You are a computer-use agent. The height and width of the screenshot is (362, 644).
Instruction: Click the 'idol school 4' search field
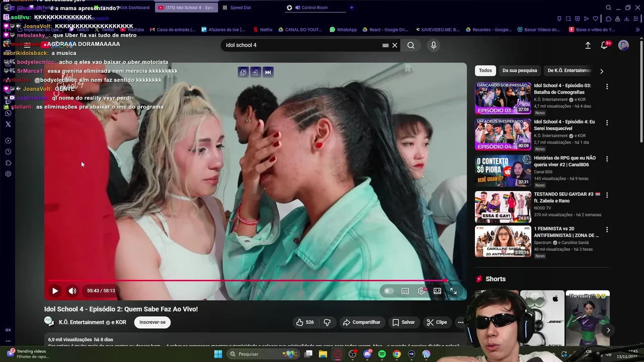[301, 45]
